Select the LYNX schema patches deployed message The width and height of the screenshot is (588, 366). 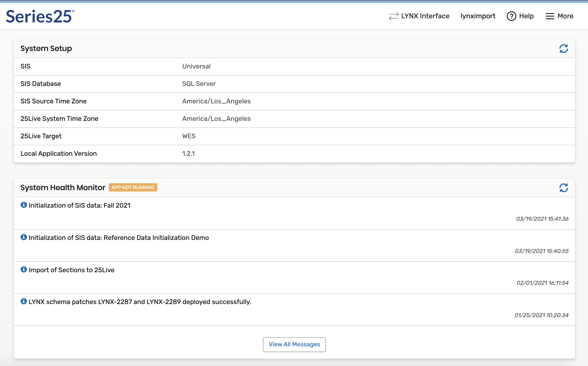pyautogui.click(x=140, y=302)
